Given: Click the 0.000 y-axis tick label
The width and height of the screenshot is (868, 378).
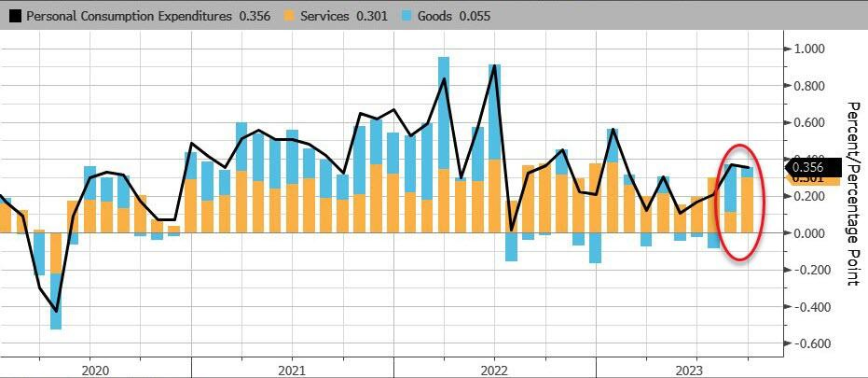Looking at the screenshot, I should (x=809, y=233).
